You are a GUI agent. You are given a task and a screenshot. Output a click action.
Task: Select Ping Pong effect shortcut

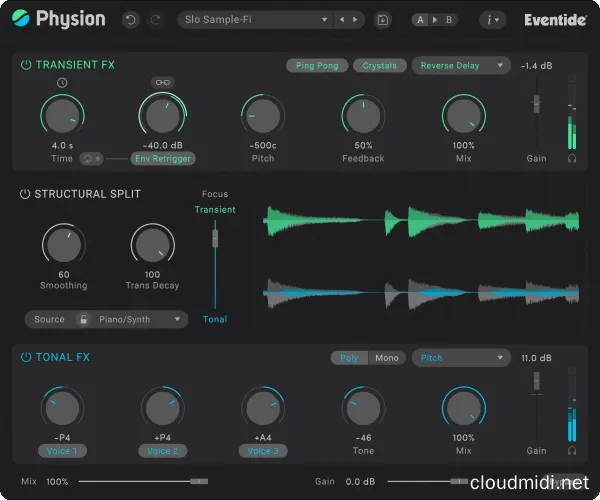click(x=317, y=65)
